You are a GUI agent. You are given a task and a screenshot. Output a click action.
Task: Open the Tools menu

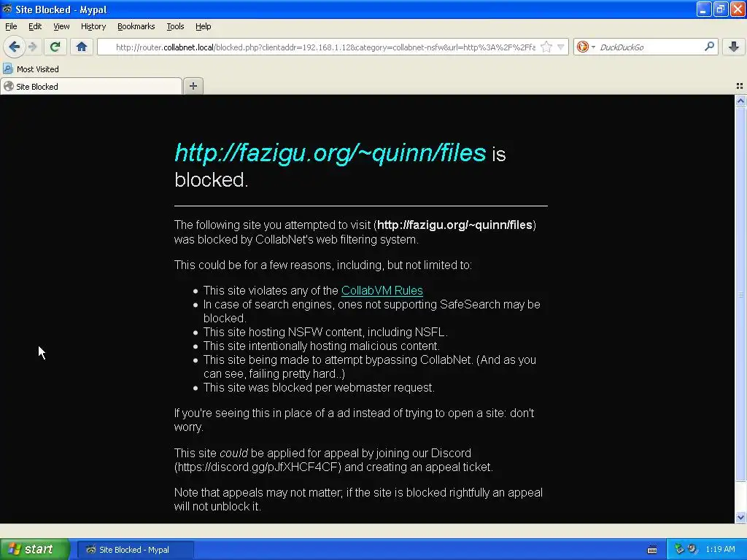coord(175,26)
